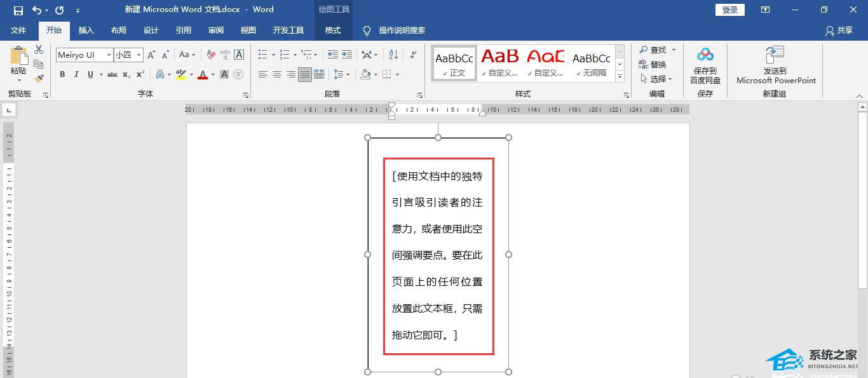
Task: Center align the text
Action: pyautogui.click(x=276, y=74)
